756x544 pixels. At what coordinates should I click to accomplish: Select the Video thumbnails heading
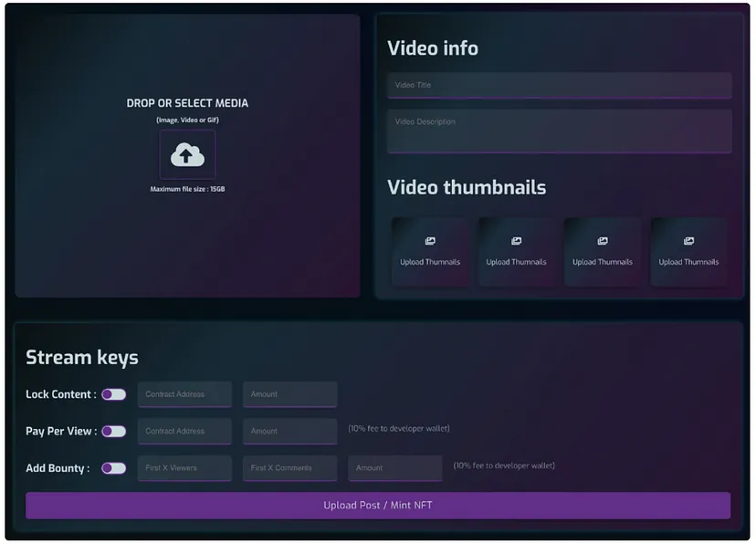click(x=467, y=187)
